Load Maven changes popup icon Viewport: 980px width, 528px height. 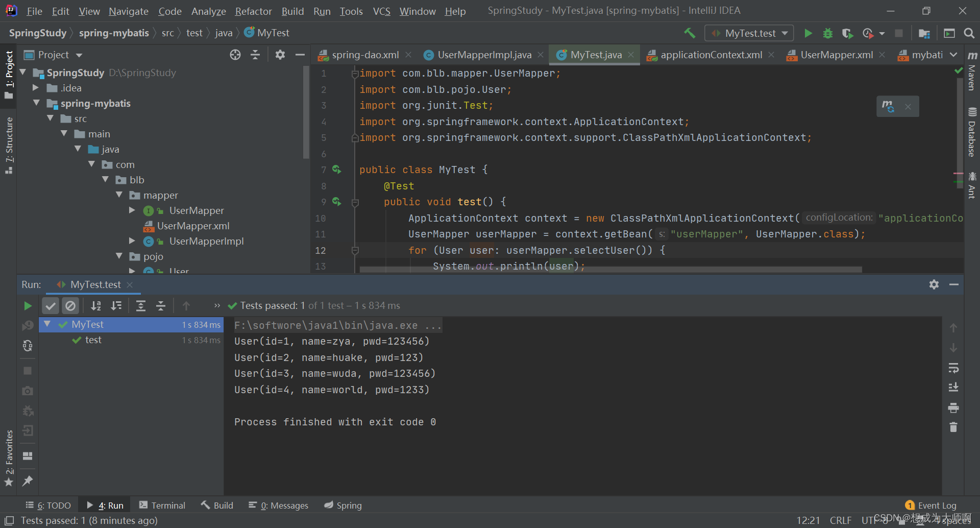tap(888, 106)
